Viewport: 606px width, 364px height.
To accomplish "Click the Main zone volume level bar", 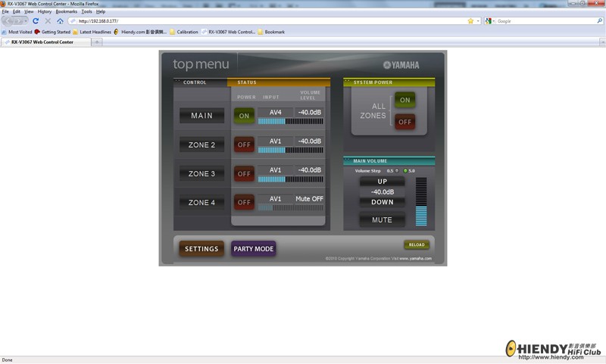I will (291, 121).
